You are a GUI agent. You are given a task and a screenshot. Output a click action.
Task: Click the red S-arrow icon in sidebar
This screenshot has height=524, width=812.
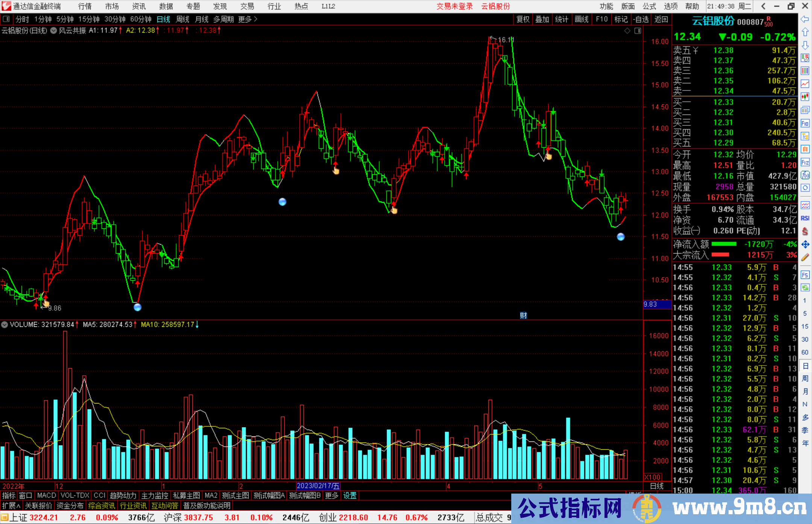coord(805,231)
